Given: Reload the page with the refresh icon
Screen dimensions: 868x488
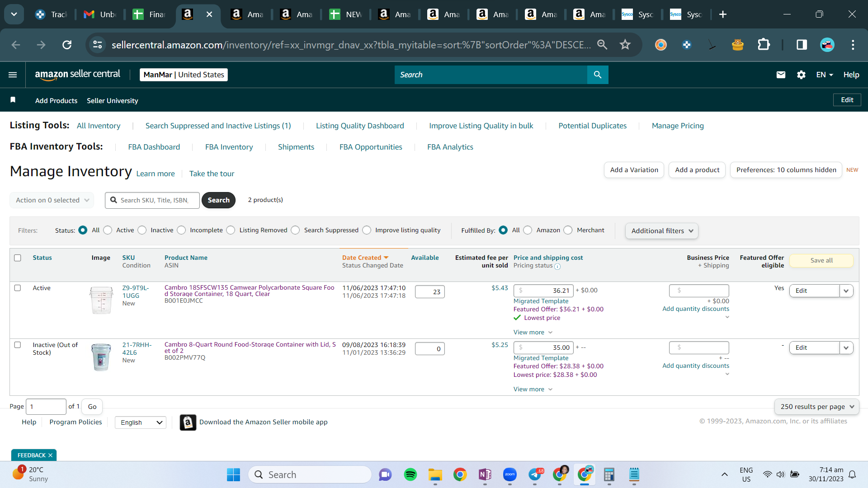Looking at the screenshot, I should pyautogui.click(x=67, y=45).
